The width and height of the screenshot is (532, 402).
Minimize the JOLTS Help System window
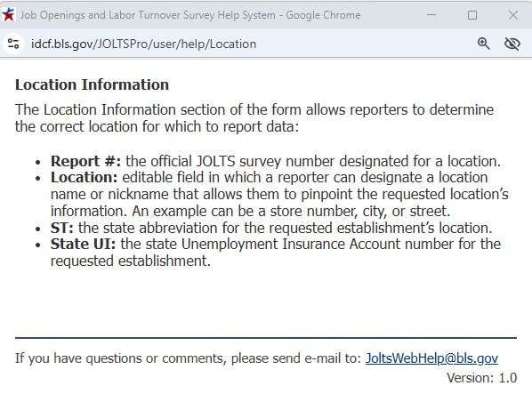[x=431, y=15]
